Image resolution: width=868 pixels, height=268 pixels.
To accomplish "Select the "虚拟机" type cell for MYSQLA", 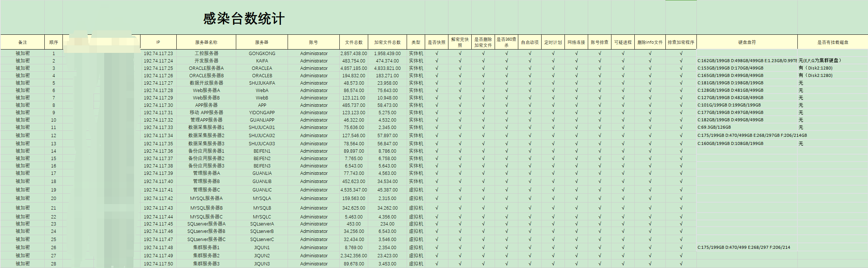I will coord(416,199).
